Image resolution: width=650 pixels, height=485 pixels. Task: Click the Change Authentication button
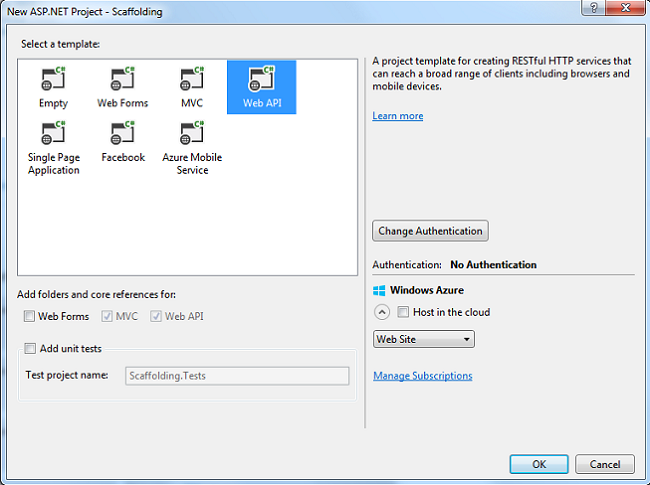(x=430, y=231)
